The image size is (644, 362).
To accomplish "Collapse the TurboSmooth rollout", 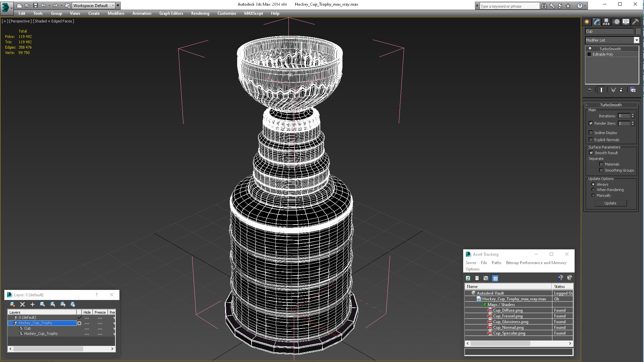I will [x=611, y=105].
